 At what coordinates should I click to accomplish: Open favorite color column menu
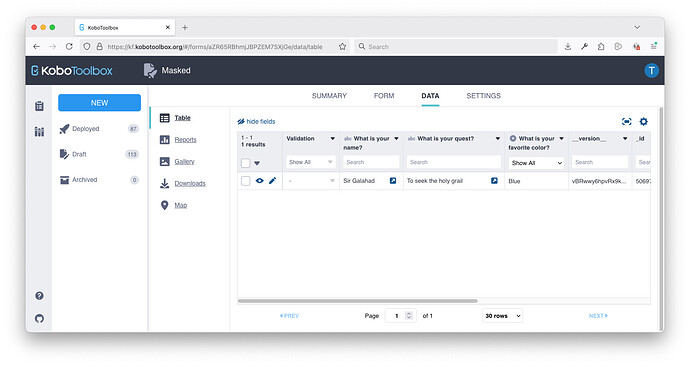[562, 139]
